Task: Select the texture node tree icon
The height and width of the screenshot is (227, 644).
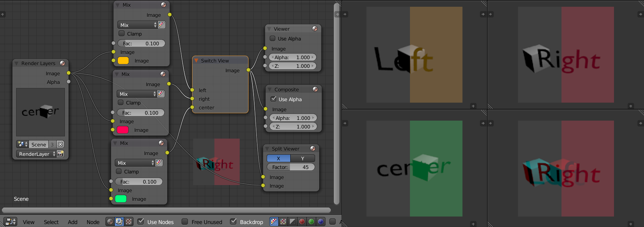Action: pyautogui.click(x=128, y=222)
